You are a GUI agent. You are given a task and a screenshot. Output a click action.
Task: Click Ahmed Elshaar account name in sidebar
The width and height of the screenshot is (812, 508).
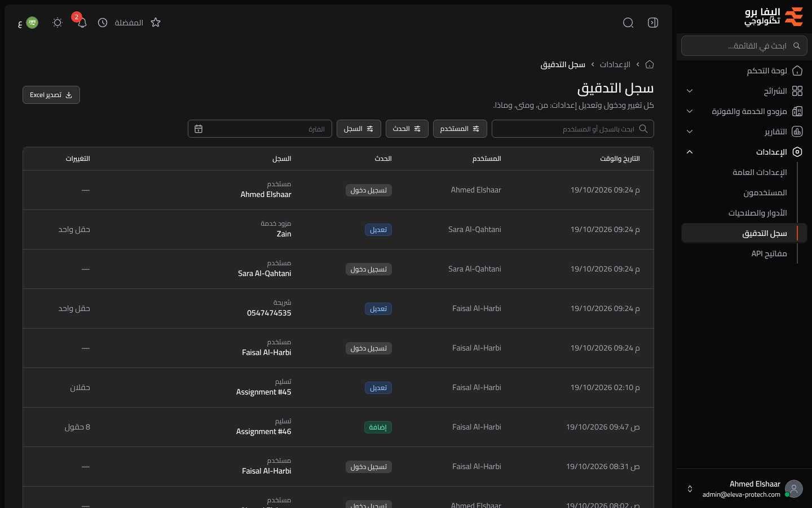click(x=754, y=484)
